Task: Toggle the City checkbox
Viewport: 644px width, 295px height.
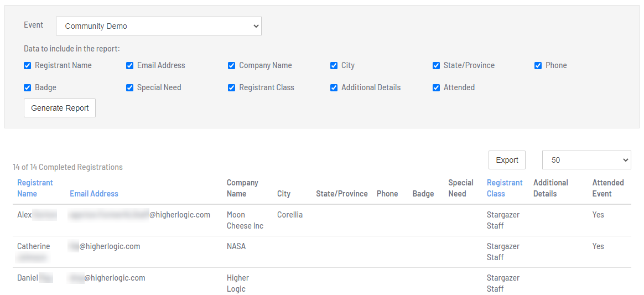Action: [x=334, y=65]
